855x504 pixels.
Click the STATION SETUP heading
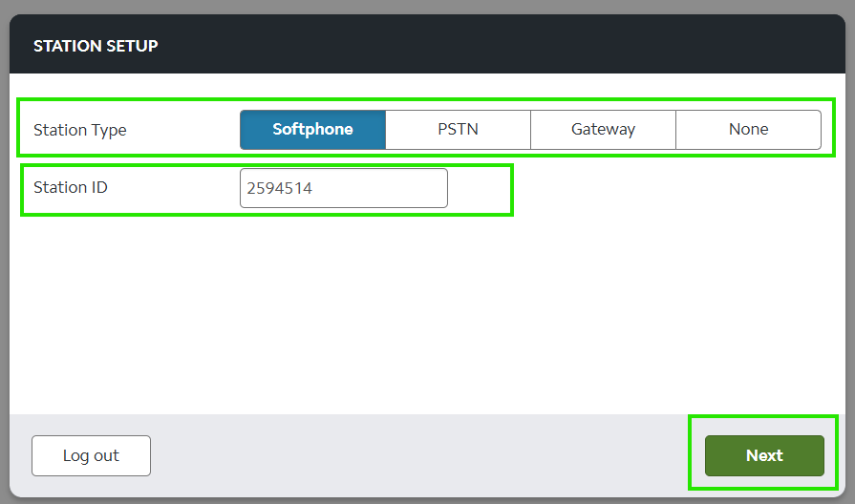tap(96, 46)
